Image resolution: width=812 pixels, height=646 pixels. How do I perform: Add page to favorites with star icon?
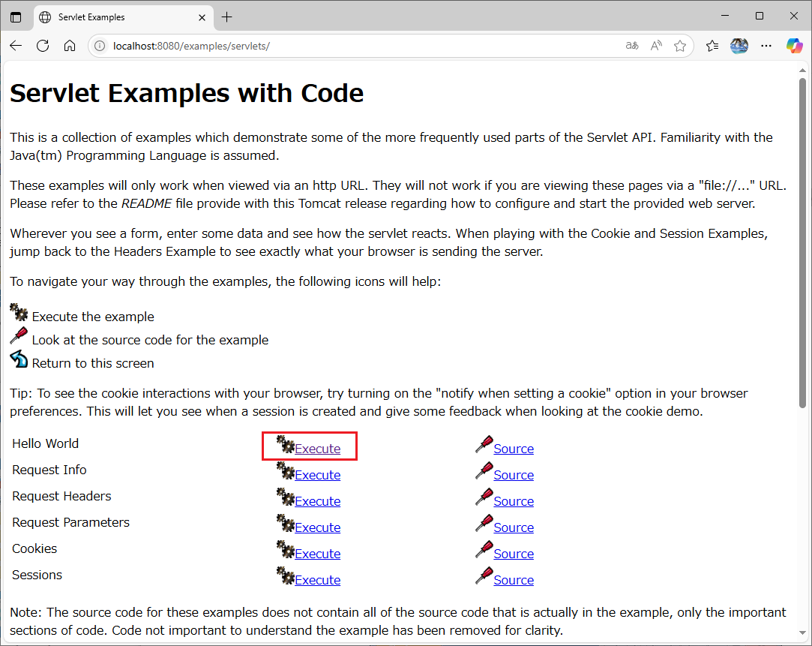pos(680,46)
